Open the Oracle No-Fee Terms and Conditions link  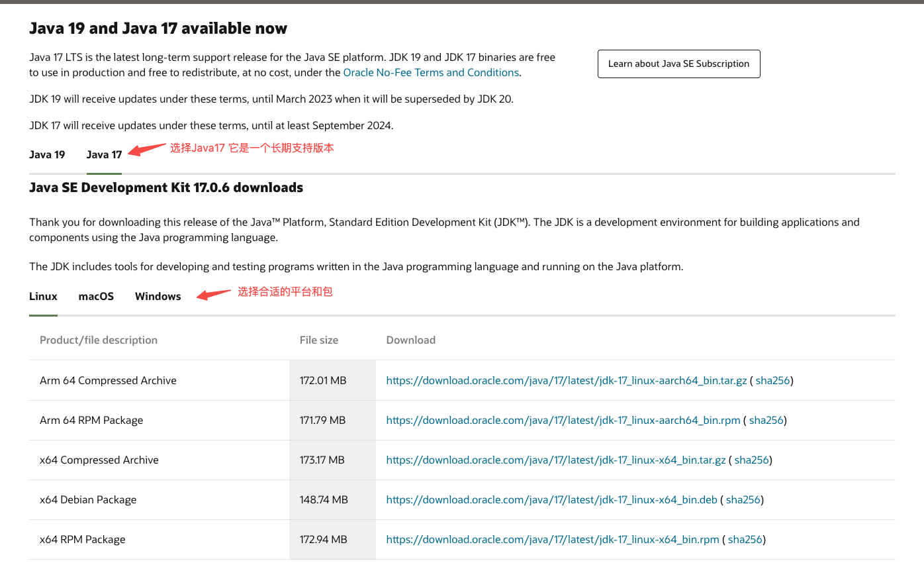click(431, 72)
